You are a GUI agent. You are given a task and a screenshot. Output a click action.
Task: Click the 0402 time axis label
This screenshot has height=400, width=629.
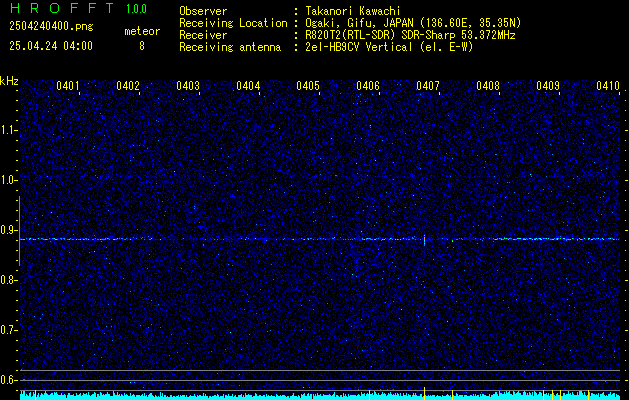[x=128, y=86]
